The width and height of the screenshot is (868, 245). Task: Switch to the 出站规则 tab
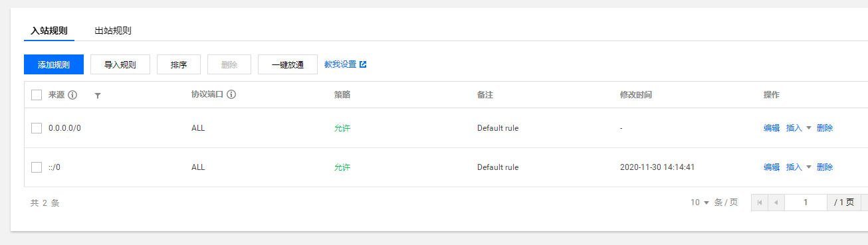click(113, 31)
